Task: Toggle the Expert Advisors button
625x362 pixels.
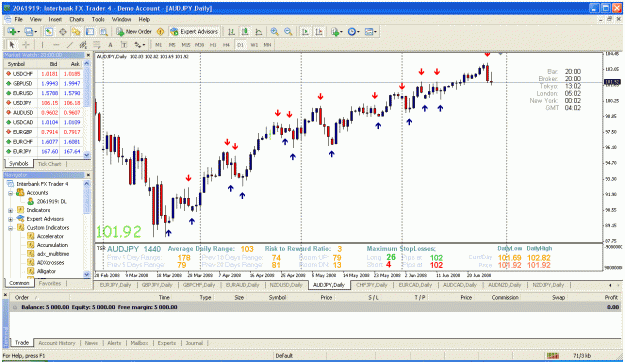Action: (194, 31)
